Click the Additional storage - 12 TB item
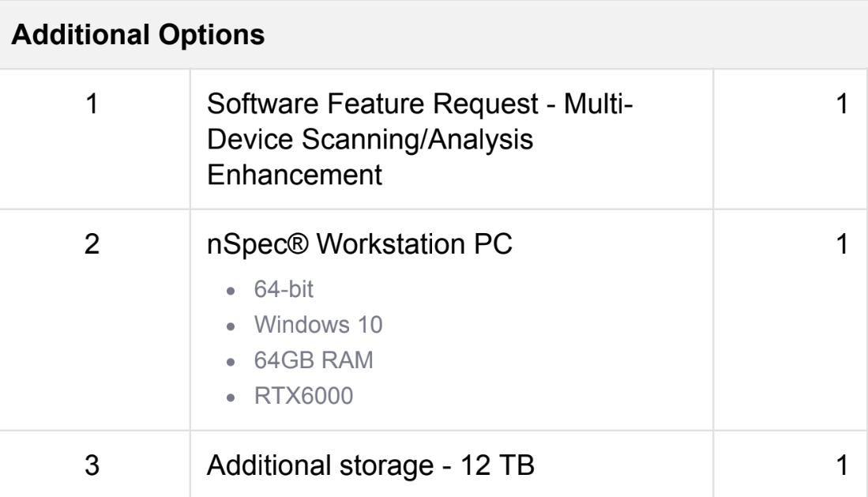Screen dimensions: 868x497 pos(371,465)
